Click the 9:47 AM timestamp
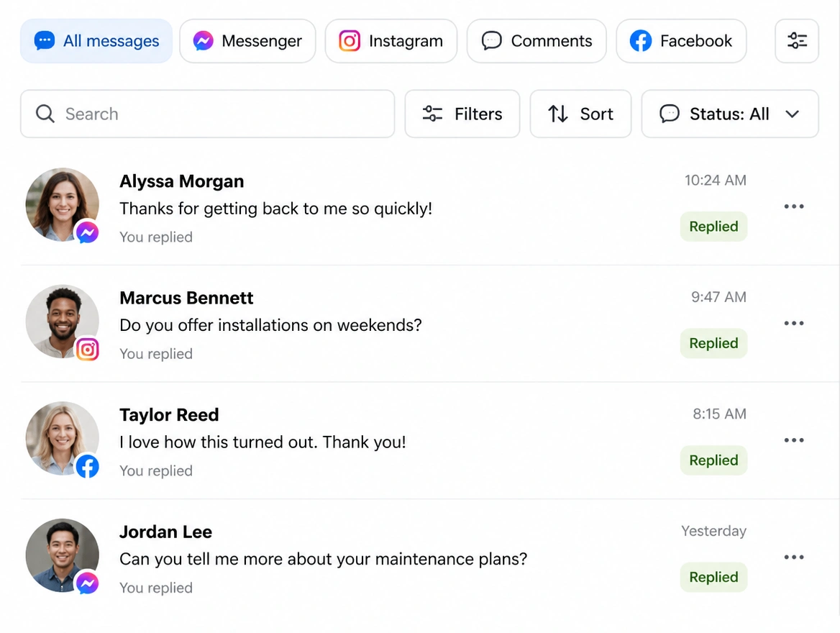The height and width of the screenshot is (633, 840). pos(718,297)
